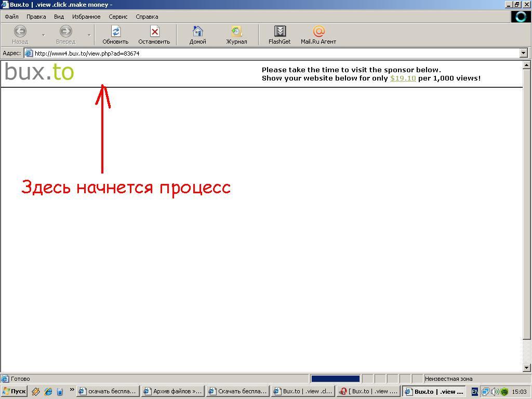Expand hidden quick launch icons chevron
Image resolution: width=532 pixels, height=399 pixels.
click(x=72, y=390)
